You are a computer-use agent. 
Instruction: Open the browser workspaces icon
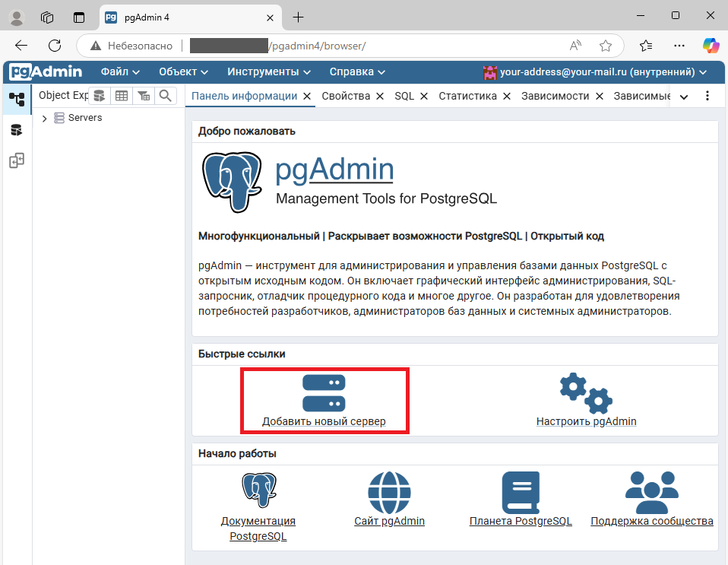(x=47, y=17)
